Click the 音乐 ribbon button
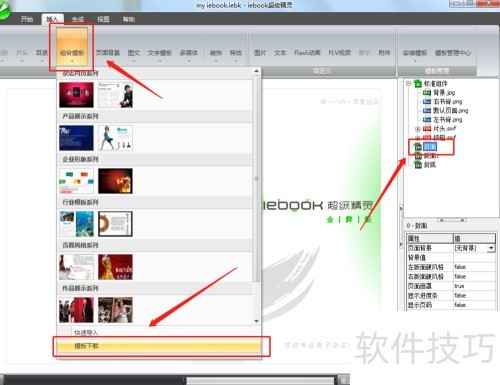The image size is (500, 385). coord(365,53)
